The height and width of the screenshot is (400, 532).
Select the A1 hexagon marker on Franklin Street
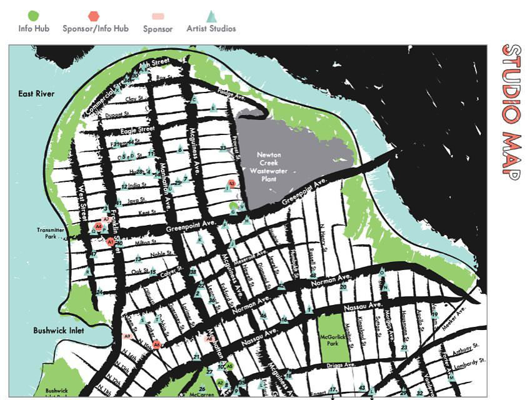[x=111, y=241]
